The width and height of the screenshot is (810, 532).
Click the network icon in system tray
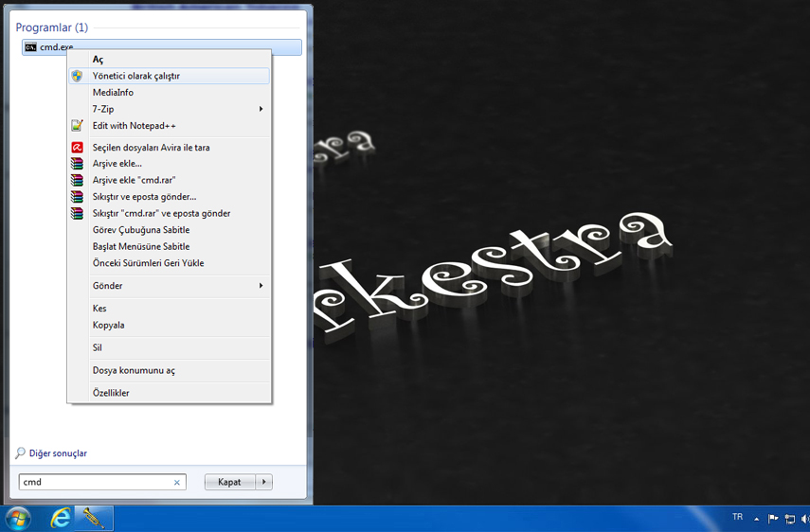pyautogui.click(x=789, y=519)
